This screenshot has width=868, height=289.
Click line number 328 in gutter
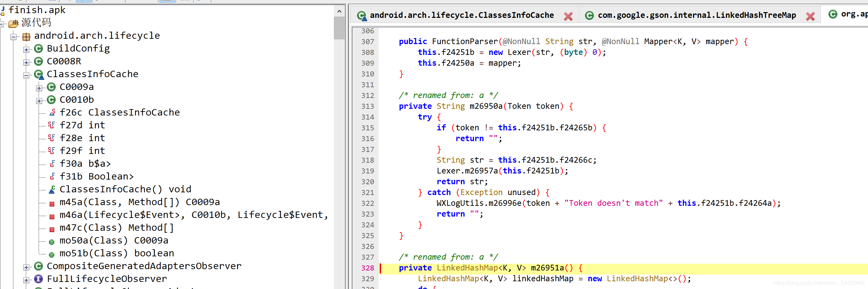point(368,268)
